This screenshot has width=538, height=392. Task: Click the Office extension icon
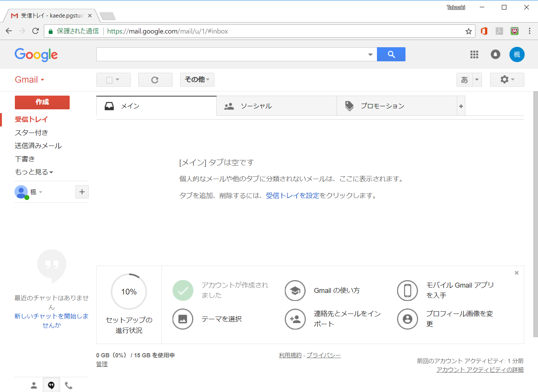coord(484,31)
